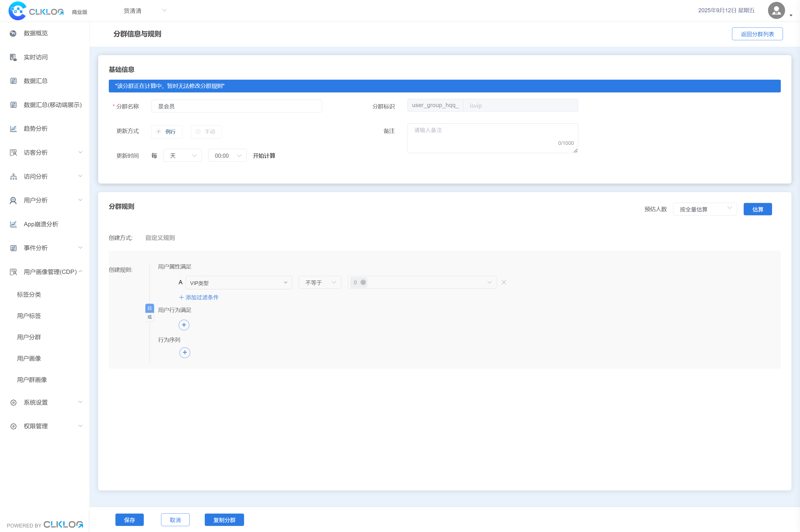Click the CLKLOG logo icon
This screenshot has height=532, width=800.
17,11
